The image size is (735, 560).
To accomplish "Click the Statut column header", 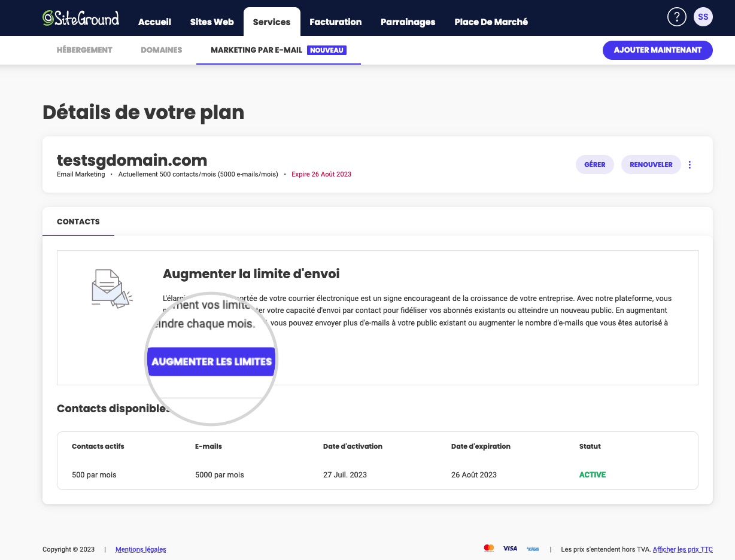I will 590,446.
